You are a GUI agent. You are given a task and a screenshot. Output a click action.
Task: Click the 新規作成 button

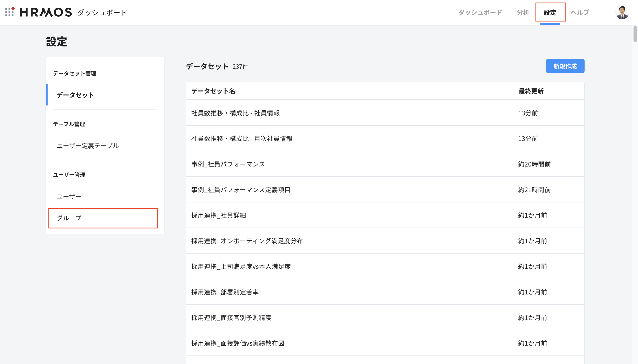pos(565,66)
